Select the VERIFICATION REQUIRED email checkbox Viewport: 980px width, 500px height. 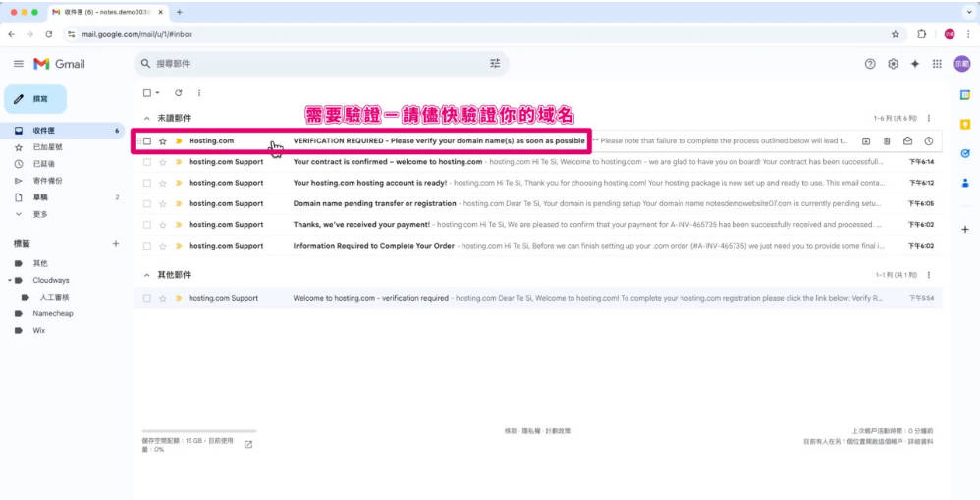(x=147, y=141)
